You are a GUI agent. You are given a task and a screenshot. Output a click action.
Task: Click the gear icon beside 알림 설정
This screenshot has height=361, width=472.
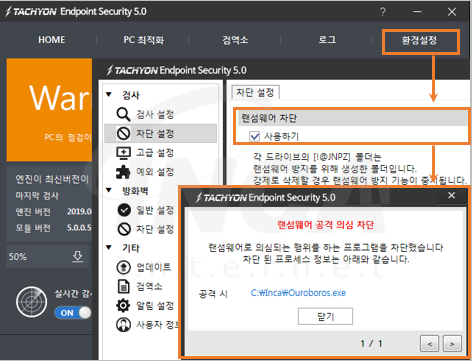coord(123,305)
